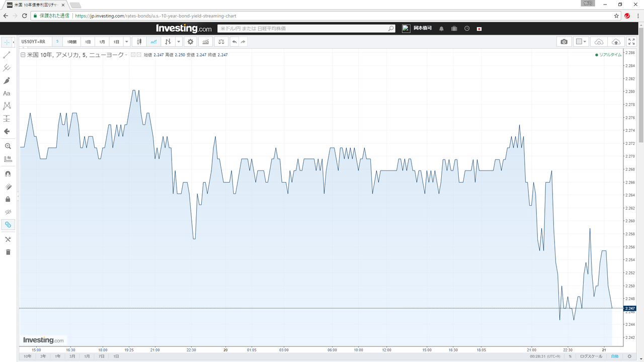Screen dimensions: 644x362
Task: Remove drawings with the trash icon
Action: coord(8,252)
